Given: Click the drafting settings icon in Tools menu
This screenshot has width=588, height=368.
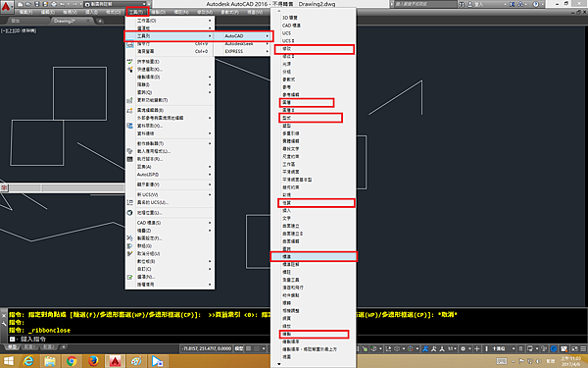Looking at the screenshot, I should click(x=130, y=238).
